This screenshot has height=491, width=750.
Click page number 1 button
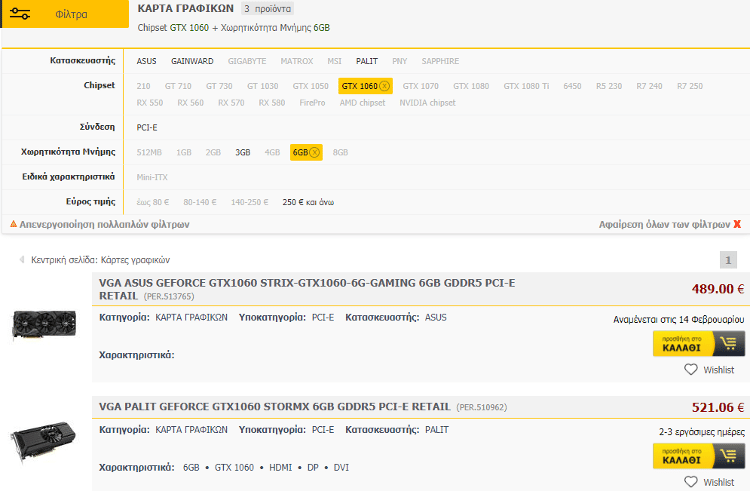(728, 260)
